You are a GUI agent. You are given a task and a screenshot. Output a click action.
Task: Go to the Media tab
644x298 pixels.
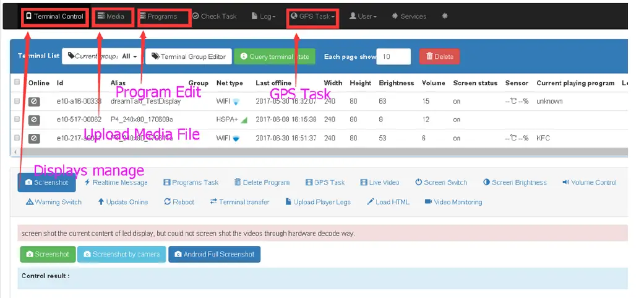pyautogui.click(x=111, y=17)
